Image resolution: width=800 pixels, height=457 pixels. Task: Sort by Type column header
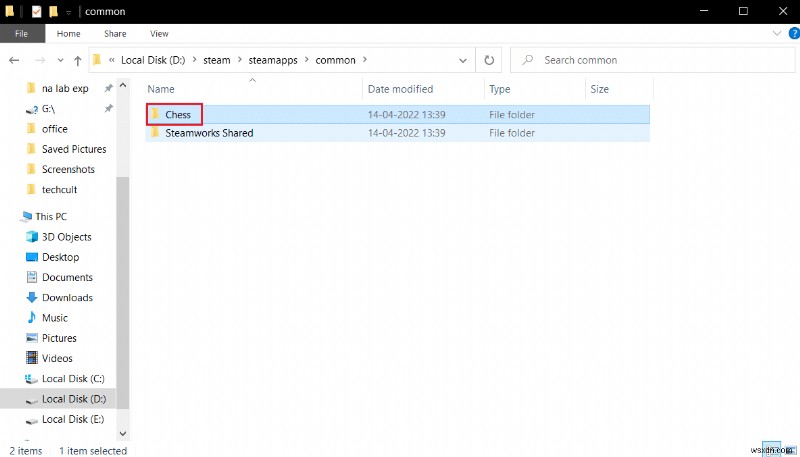(499, 89)
